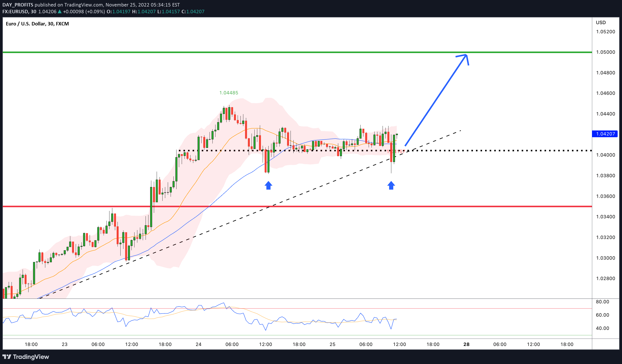Click the green 1.05000 target line
Viewport: 622px width, 364px height.
(x=297, y=52)
